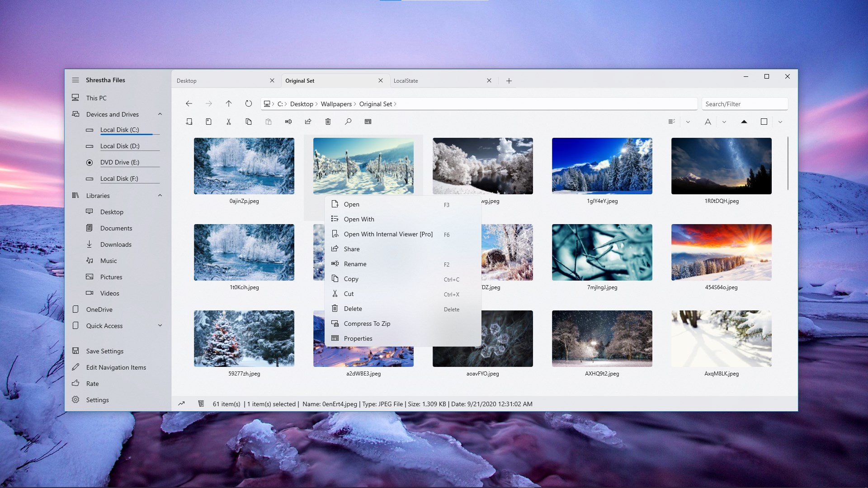The height and width of the screenshot is (488, 868).
Task: Click the vertical scrollbar in file pane
Action: point(788,163)
